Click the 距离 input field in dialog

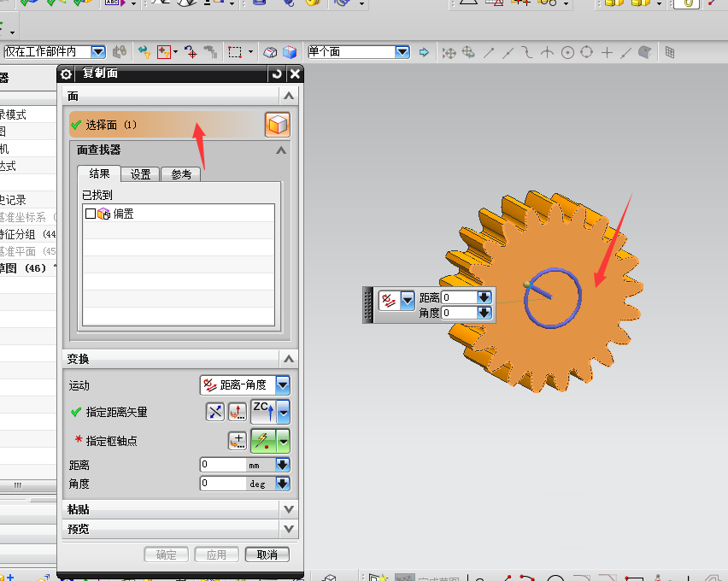pos(223,465)
